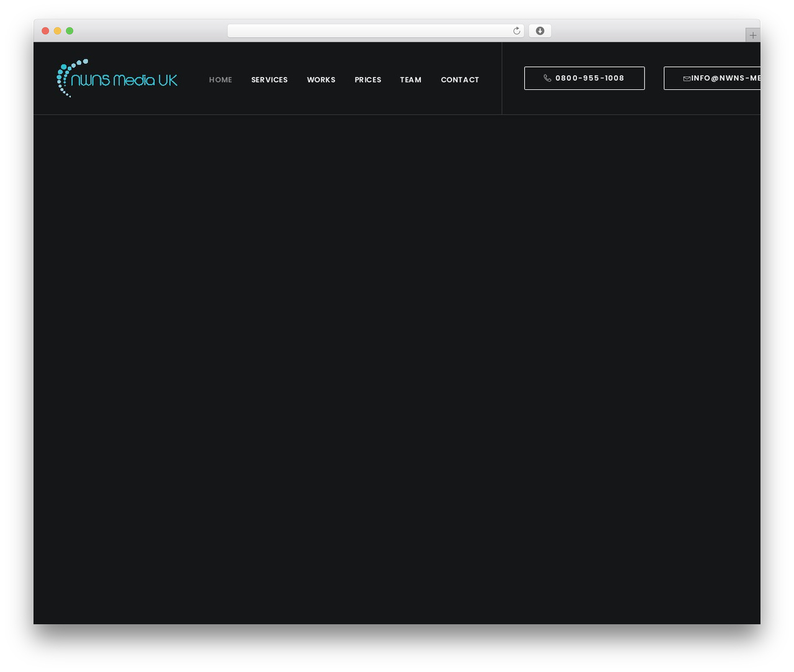This screenshot has width=794, height=672.
Task: Go to the Services section
Action: 269,80
